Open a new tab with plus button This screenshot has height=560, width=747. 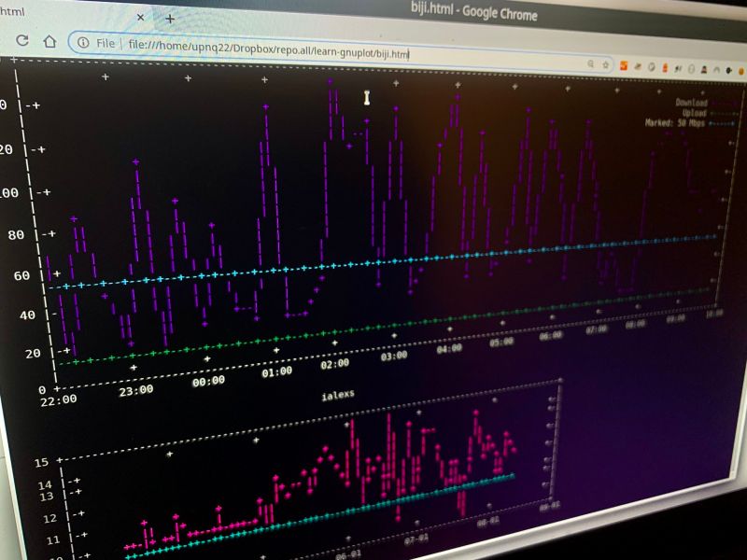[170, 19]
